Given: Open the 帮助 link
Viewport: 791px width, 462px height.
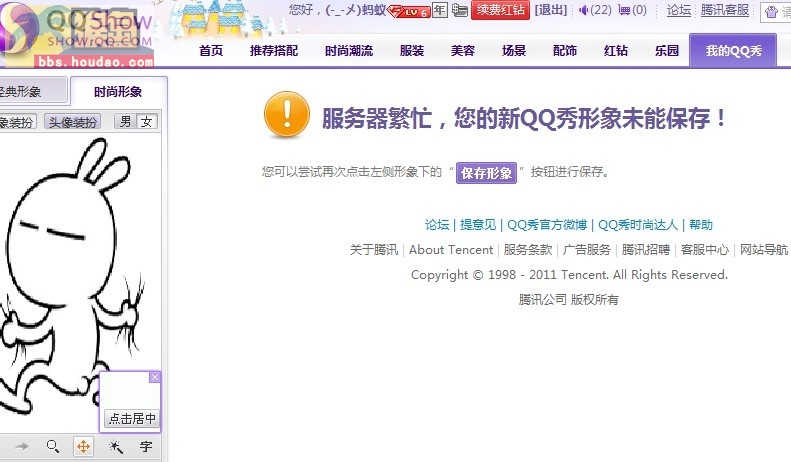Looking at the screenshot, I should 701,224.
